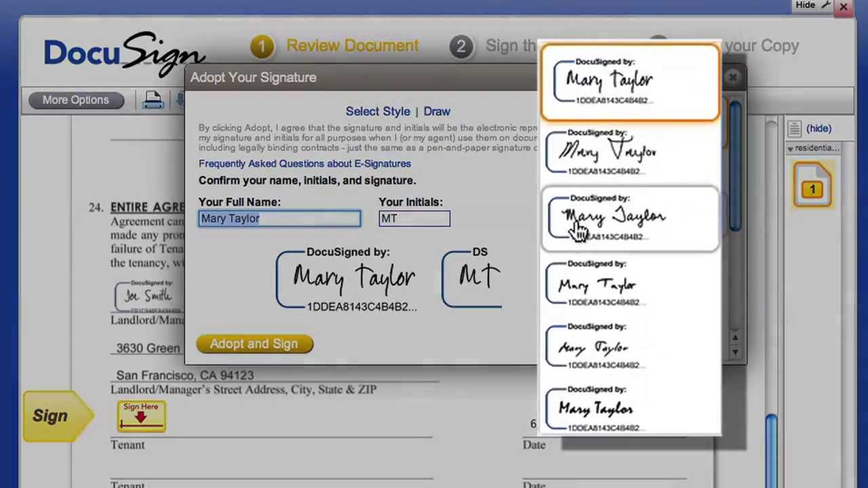Click the Your Full Name field
The height and width of the screenshot is (488, 868).
click(x=279, y=218)
